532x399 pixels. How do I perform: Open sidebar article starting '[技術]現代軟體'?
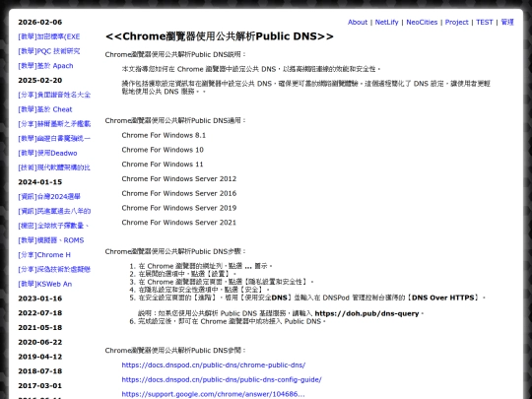coord(54,167)
